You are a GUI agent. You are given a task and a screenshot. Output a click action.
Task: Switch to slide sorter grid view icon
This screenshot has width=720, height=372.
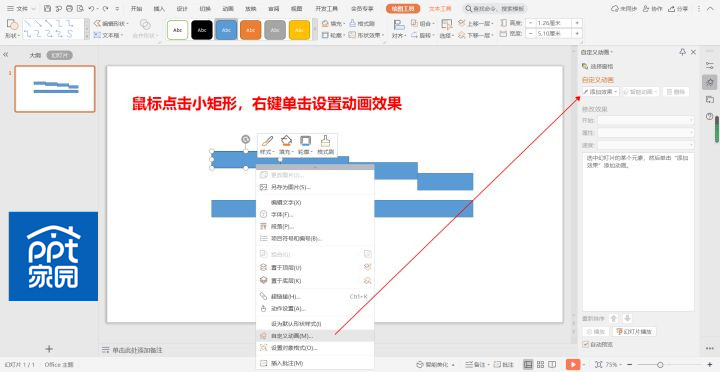pyautogui.click(x=540, y=364)
